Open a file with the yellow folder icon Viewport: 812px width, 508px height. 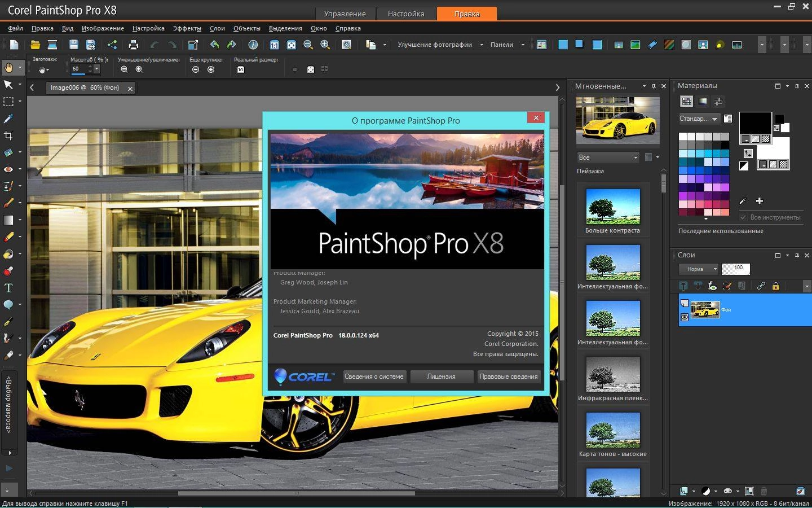(x=35, y=45)
